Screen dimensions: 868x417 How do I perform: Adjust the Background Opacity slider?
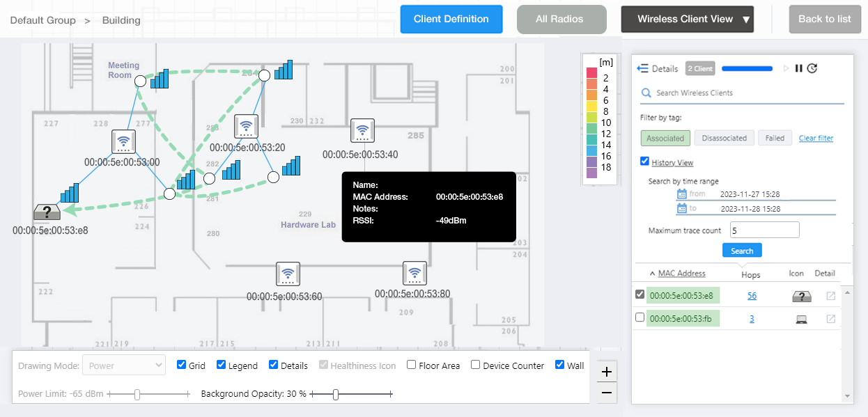(x=336, y=395)
